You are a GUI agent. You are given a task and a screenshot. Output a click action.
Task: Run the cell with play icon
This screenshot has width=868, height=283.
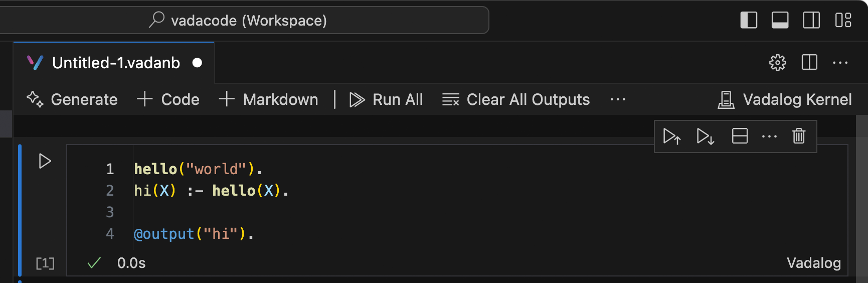coord(45,161)
